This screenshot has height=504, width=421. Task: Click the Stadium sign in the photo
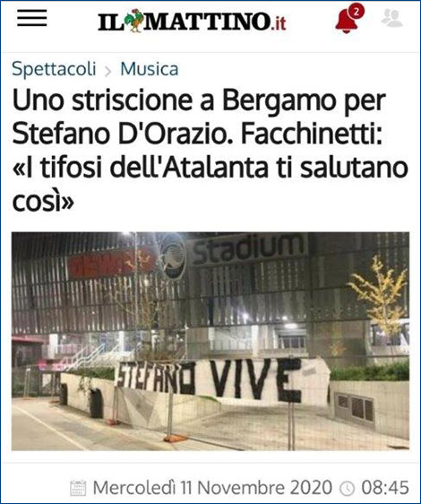[248, 248]
